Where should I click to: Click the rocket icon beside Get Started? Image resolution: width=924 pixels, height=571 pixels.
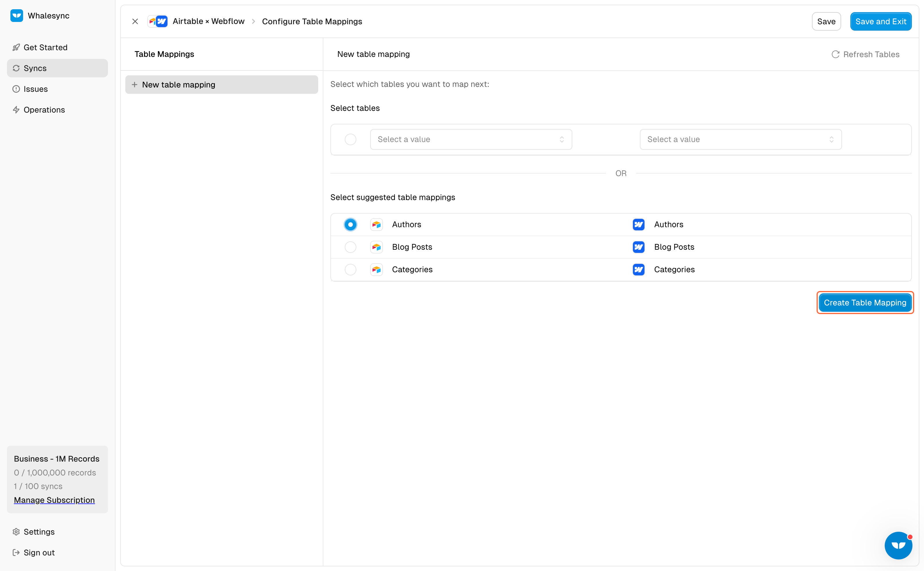click(16, 47)
